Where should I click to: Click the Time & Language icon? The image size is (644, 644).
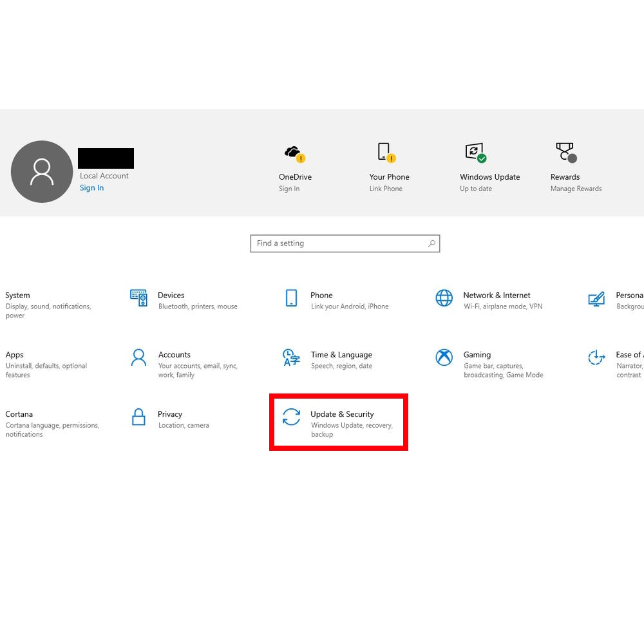pos(291,357)
